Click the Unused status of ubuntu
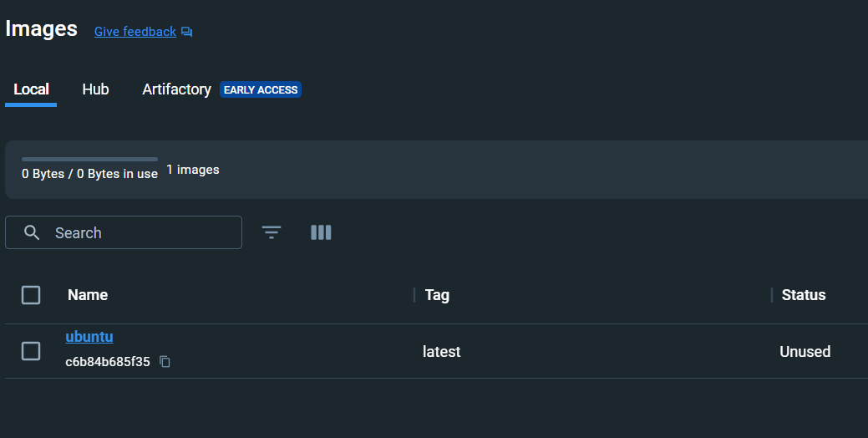The image size is (868, 438). 805,352
